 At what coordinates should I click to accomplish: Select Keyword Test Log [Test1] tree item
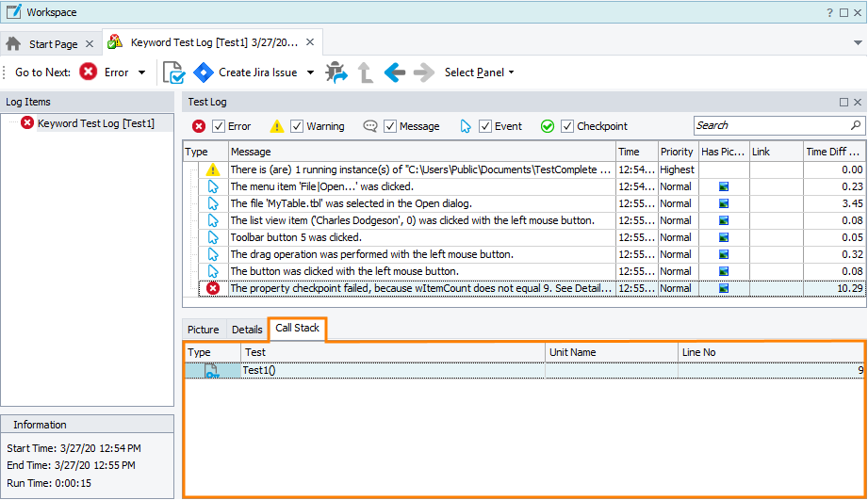point(95,123)
